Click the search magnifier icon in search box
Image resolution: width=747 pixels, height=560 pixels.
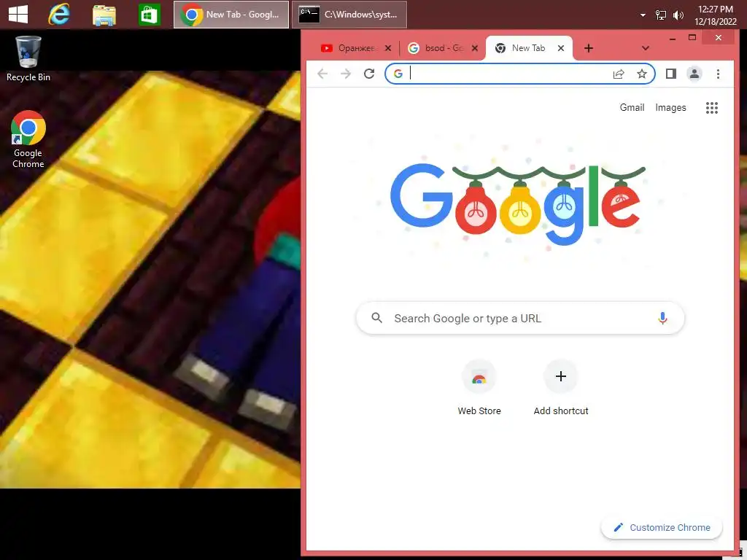pyautogui.click(x=376, y=318)
